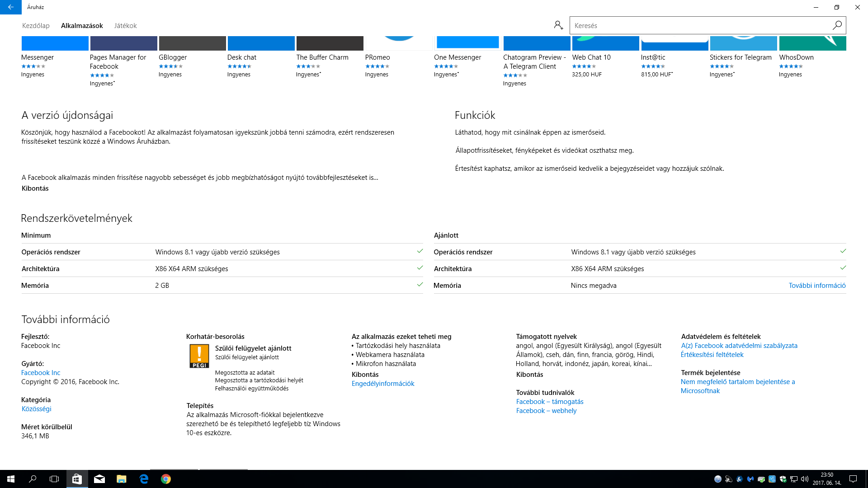This screenshot has height=488, width=868.
Task: Open Mail app in taskbar
Action: tap(99, 479)
